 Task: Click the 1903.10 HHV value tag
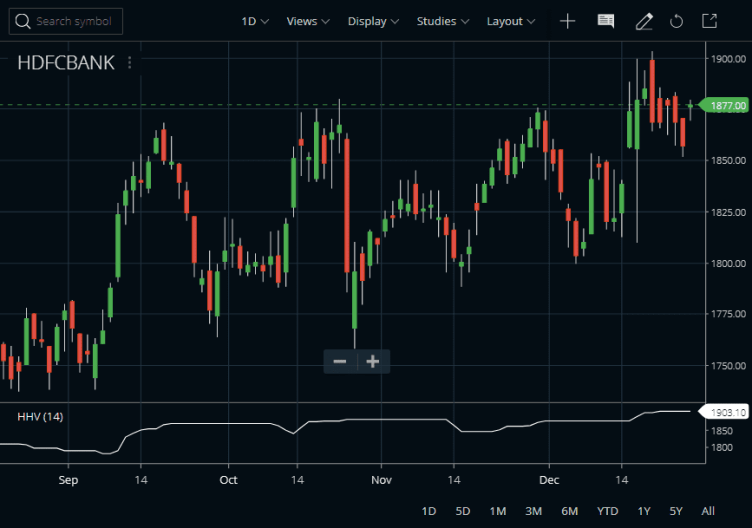click(x=724, y=412)
